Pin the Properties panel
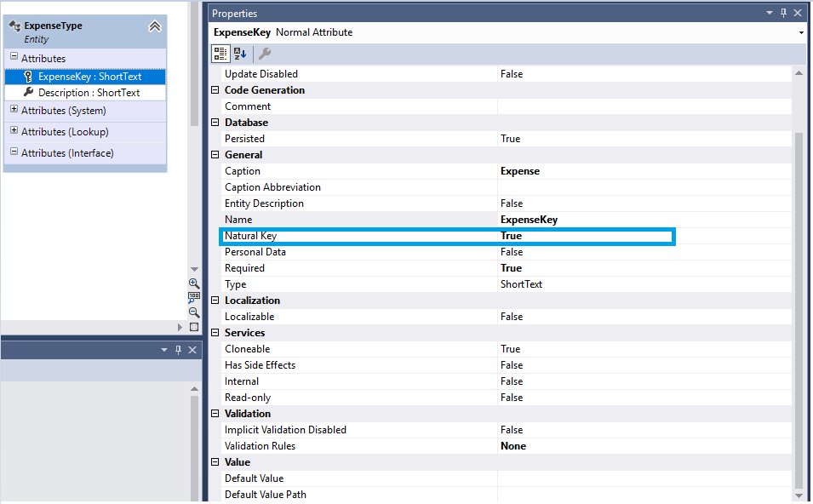Viewport: 813px width, 504px height. (783, 13)
